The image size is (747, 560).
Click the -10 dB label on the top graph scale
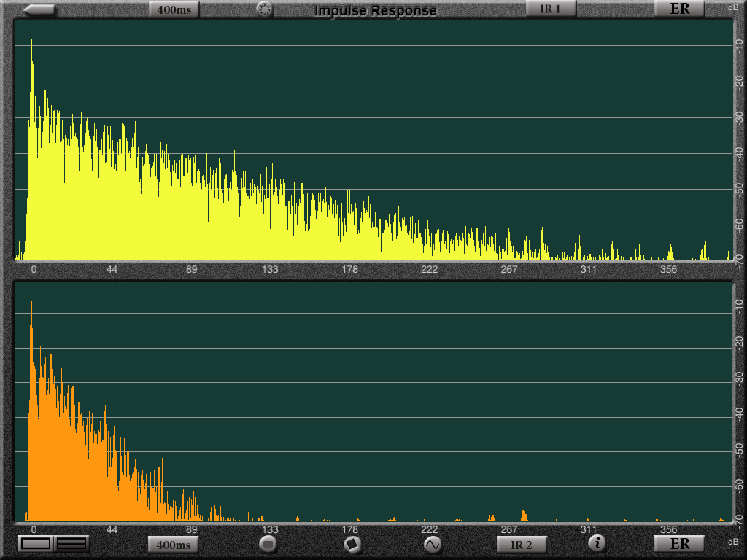pos(740,45)
